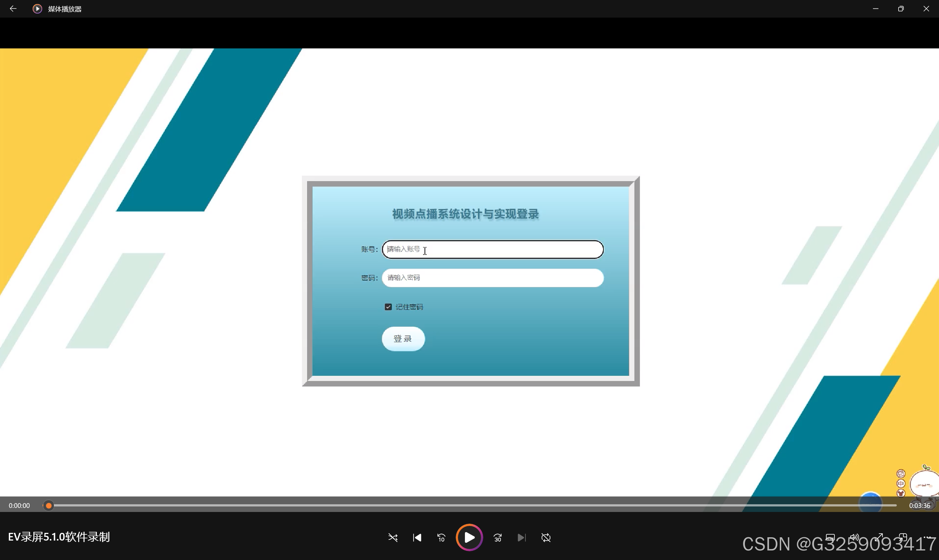Click the orange seek handle on the timeline
The image size is (939, 560).
(x=49, y=505)
